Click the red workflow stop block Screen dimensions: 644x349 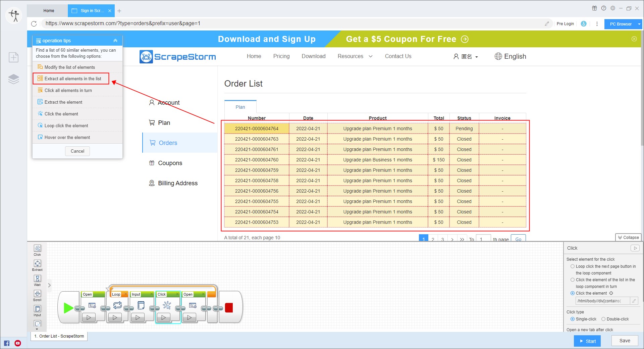[x=229, y=308]
